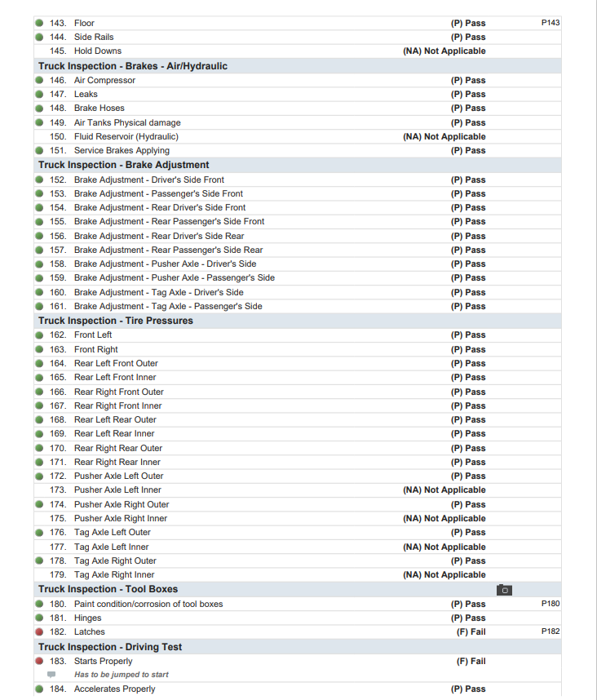Click the green status dot for Front Left

click(x=39, y=335)
